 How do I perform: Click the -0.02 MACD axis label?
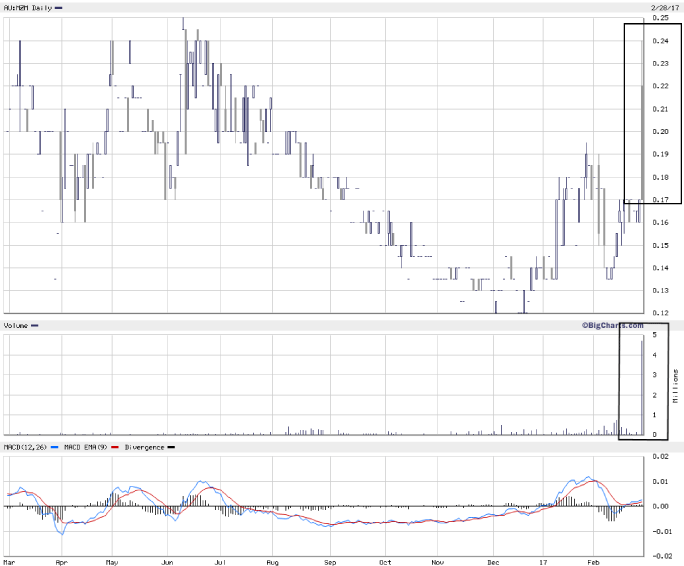point(663,555)
